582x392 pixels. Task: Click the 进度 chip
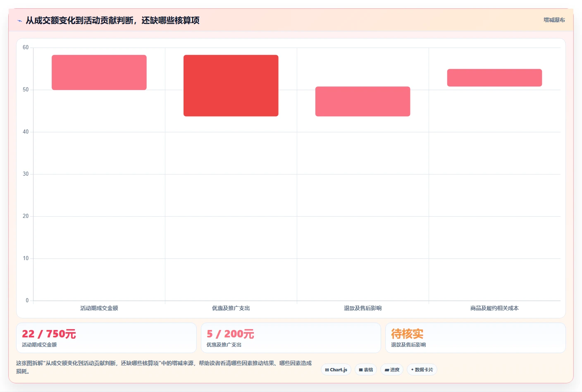pyautogui.click(x=392, y=370)
